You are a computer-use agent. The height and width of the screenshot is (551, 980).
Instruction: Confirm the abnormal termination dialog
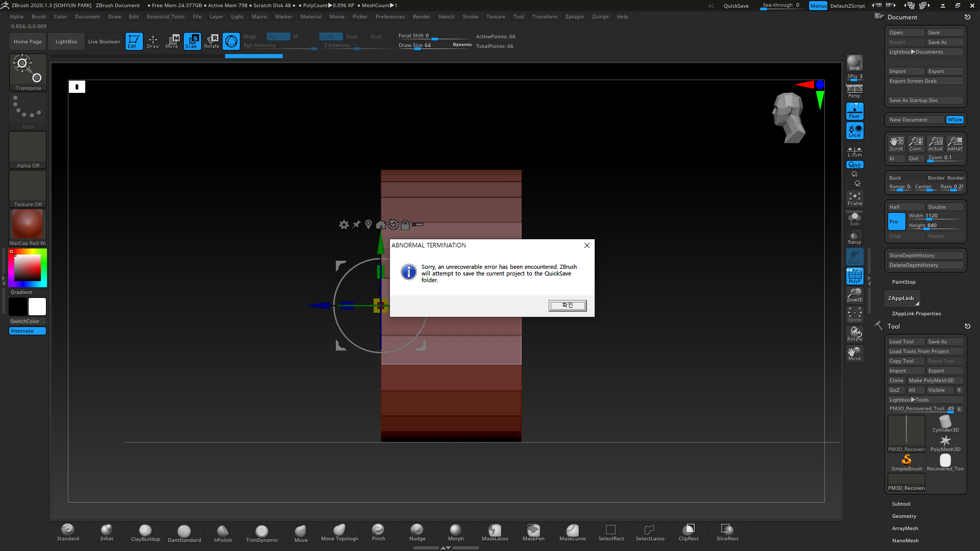click(x=567, y=305)
